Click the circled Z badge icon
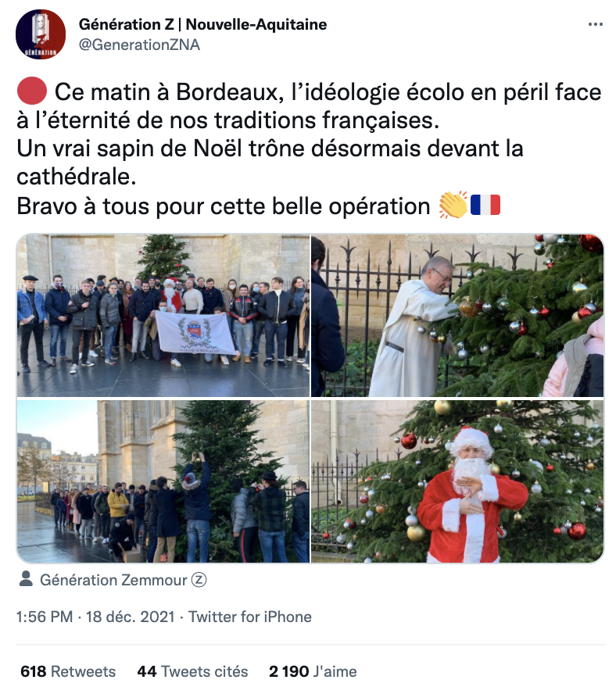The image size is (616, 694). coord(199,580)
